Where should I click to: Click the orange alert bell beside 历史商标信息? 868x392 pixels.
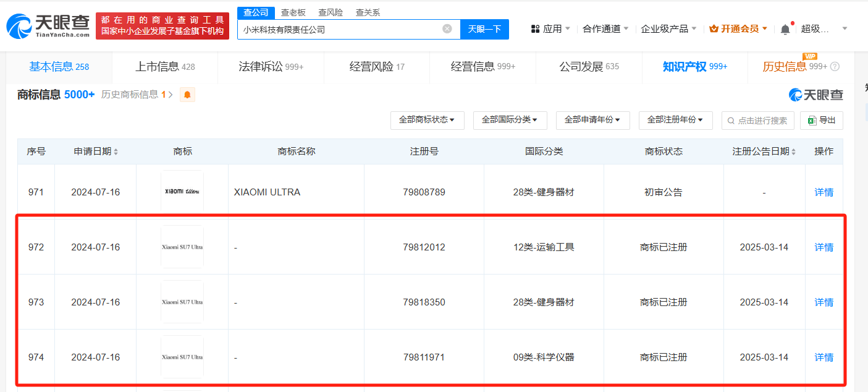pos(187,95)
